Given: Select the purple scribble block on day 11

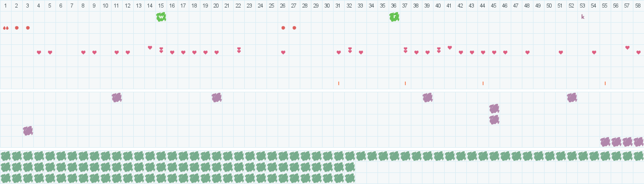Looking at the screenshot, I should coord(117,97).
